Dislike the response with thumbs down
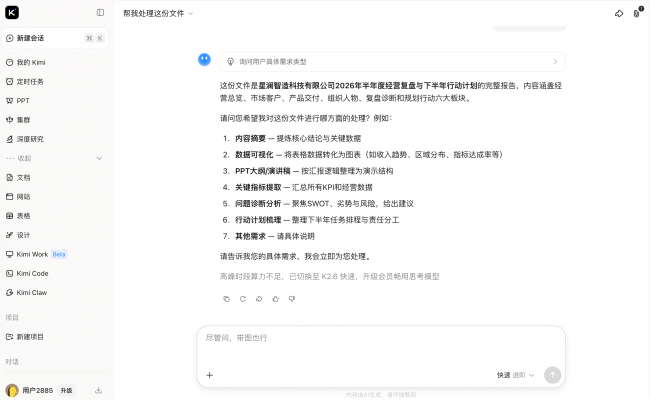Image resolution: width=650 pixels, height=400 pixels. point(292,299)
